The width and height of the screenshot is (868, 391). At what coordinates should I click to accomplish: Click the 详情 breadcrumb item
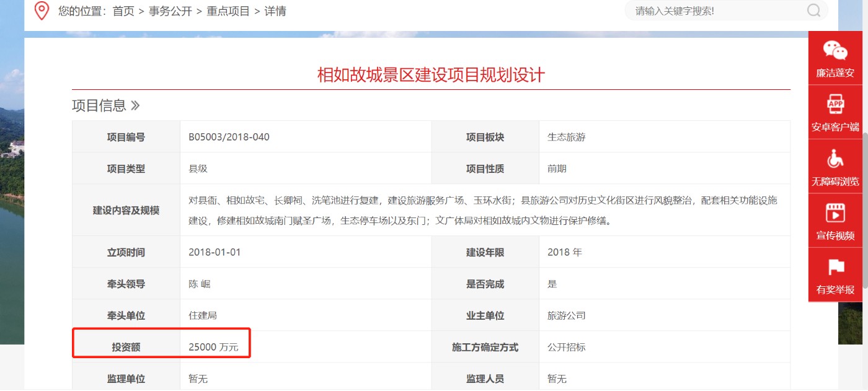tap(275, 11)
